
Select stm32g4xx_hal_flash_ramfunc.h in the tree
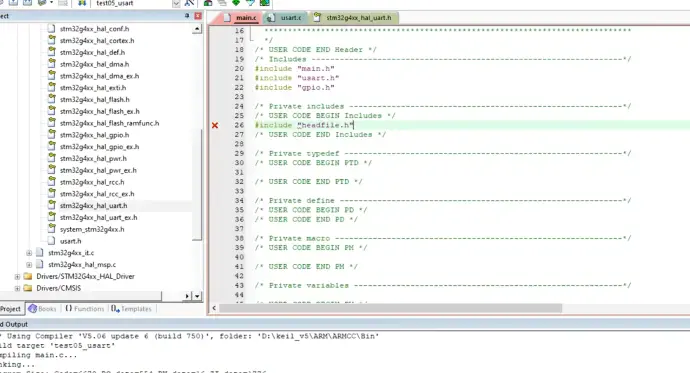[x=109, y=124]
